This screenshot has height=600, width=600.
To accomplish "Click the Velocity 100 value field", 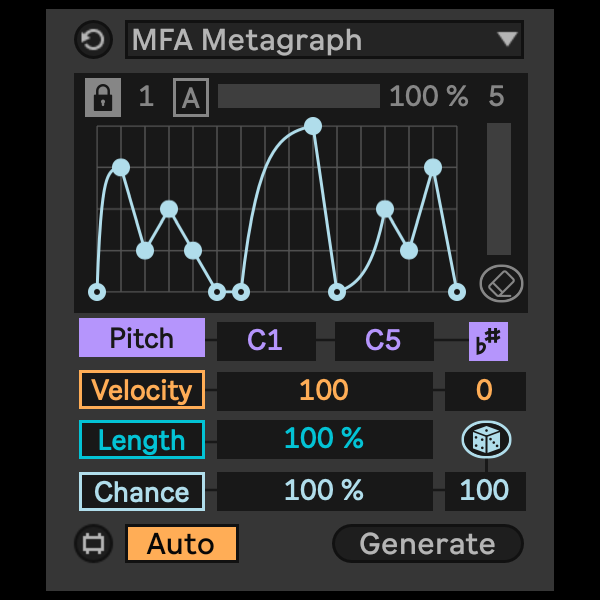I will point(324,390).
